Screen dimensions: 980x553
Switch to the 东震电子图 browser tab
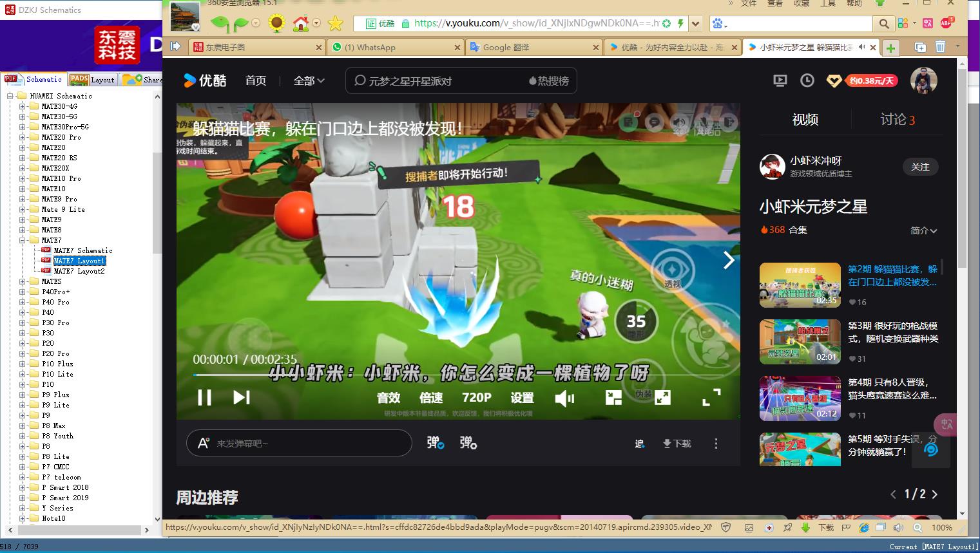[x=256, y=47]
